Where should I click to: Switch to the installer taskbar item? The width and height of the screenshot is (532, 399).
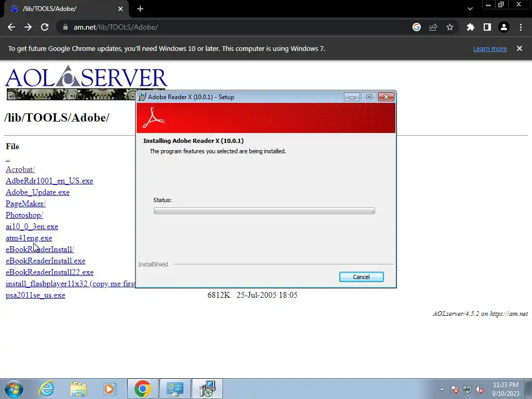(207, 389)
